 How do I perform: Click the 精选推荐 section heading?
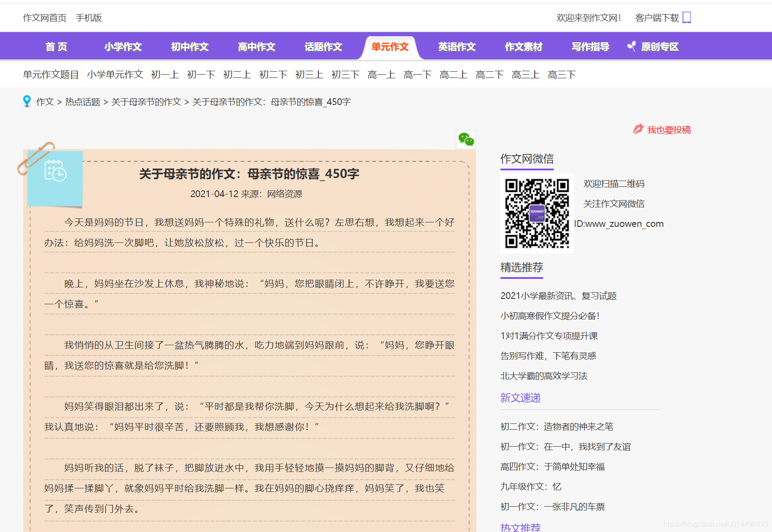[x=522, y=267]
